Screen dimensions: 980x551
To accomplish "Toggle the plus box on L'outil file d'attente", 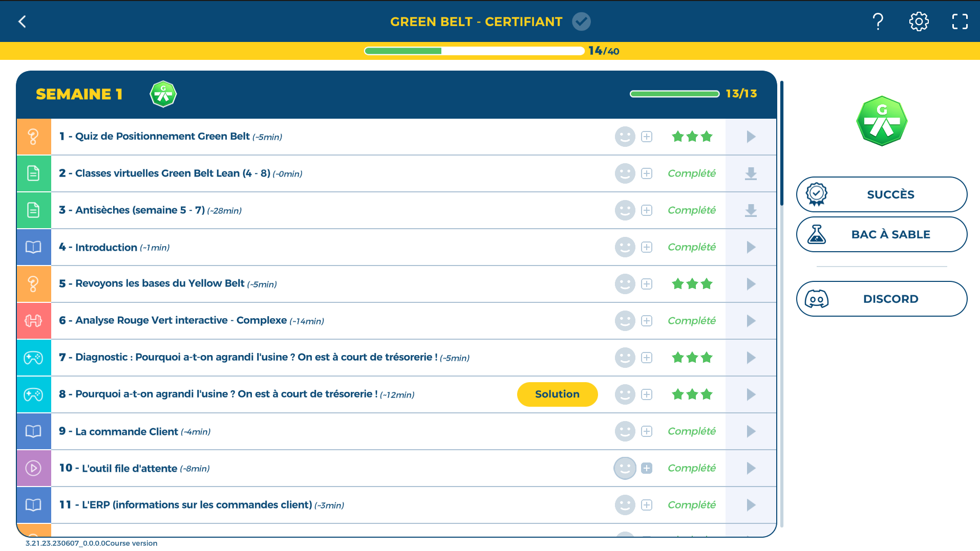I will pos(647,468).
